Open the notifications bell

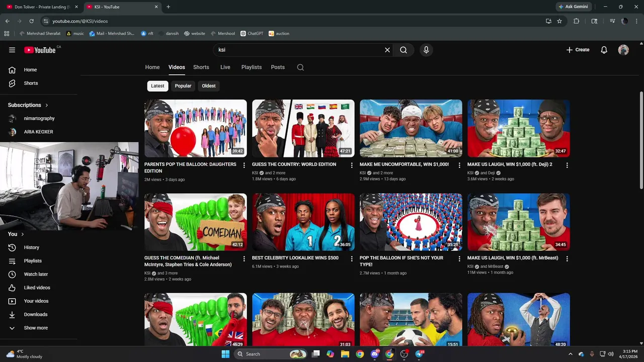pos(604,50)
